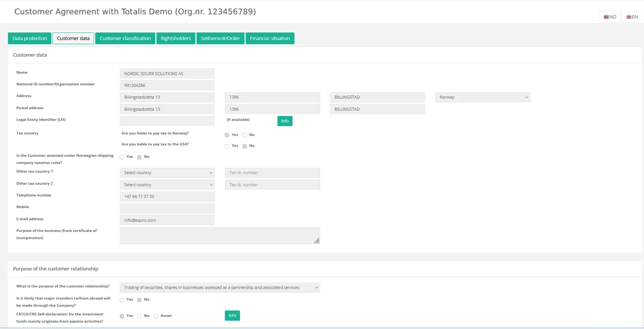Tick the Annet checkbox in FATCA/CRS row

tap(156, 316)
